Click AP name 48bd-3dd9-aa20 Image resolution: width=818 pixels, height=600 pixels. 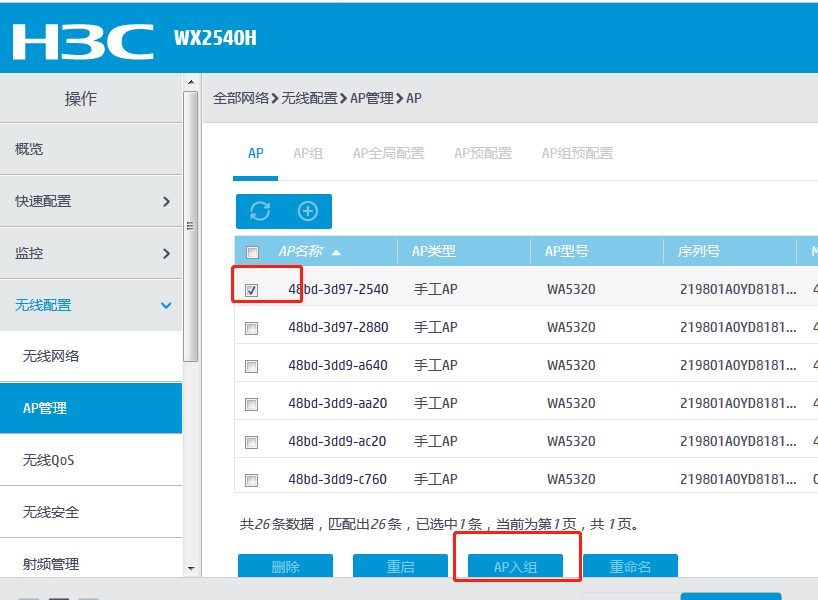point(338,404)
